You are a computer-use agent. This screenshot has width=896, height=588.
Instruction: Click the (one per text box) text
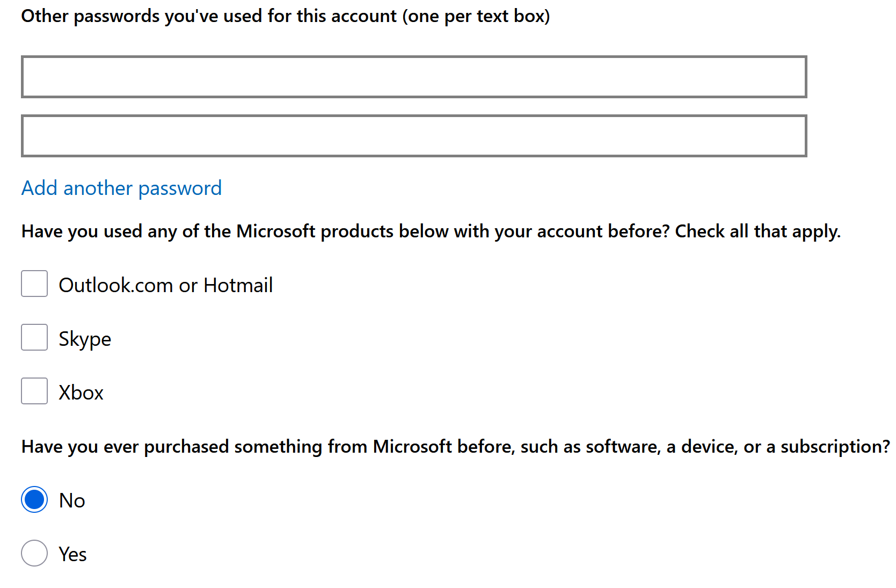coord(477,16)
